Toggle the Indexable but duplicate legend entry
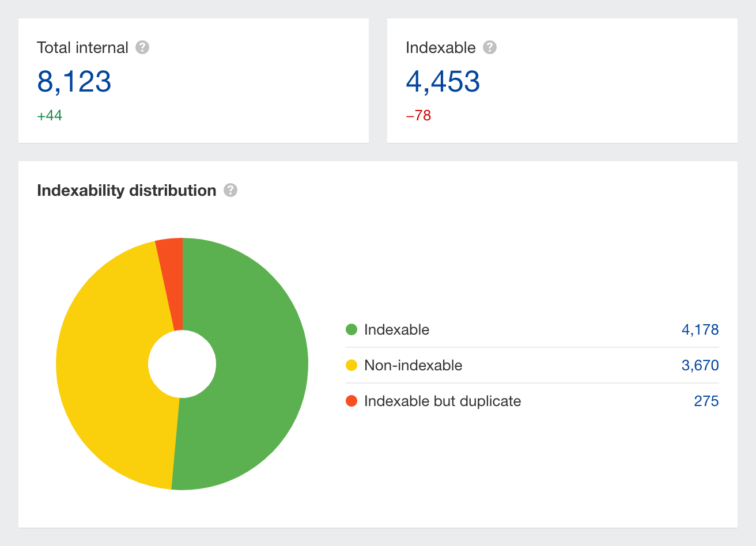The image size is (756, 546). click(x=442, y=401)
